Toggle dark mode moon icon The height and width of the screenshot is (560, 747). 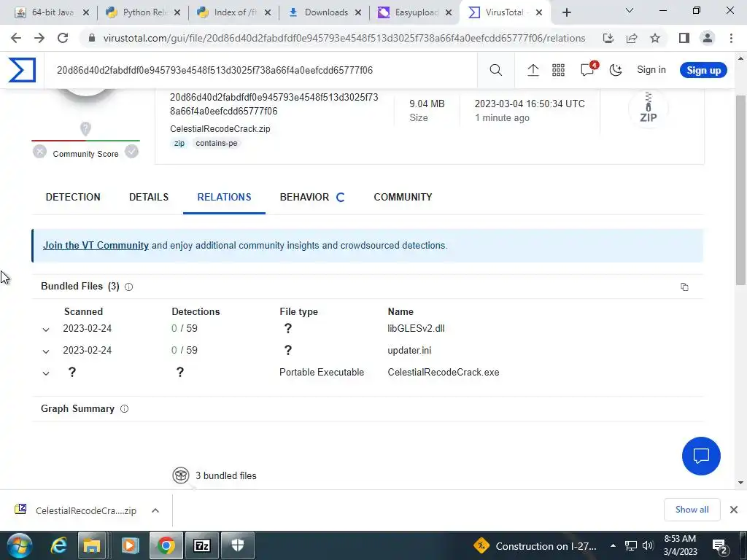click(x=616, y=70)
